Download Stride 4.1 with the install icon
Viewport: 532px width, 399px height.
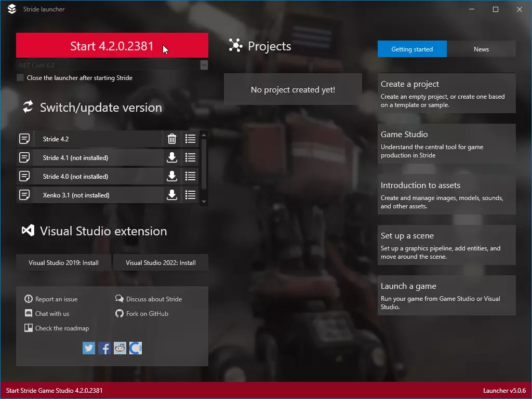tap(172, 157)
